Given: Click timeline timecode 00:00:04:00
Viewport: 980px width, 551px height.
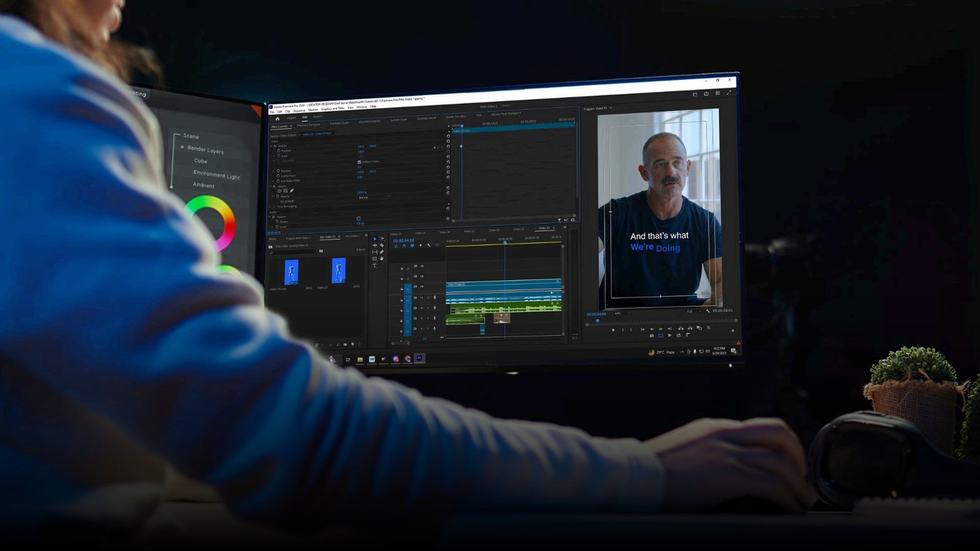Looking at the screenshot, I should (404, 241).
